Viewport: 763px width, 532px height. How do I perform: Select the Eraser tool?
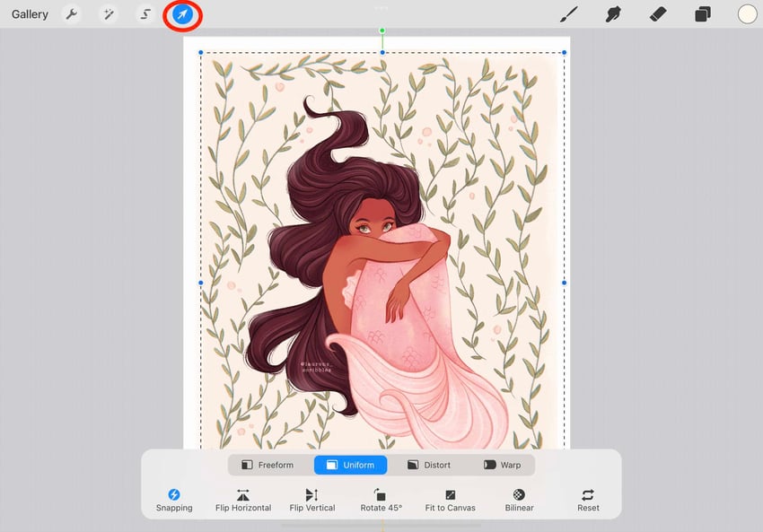pyautogui.click(x=658, y=14)
